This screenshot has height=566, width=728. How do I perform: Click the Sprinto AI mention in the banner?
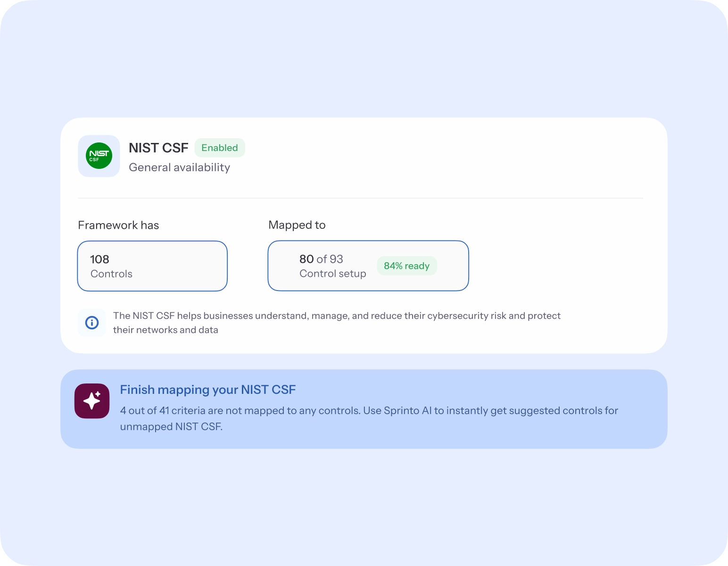point(407,411)
